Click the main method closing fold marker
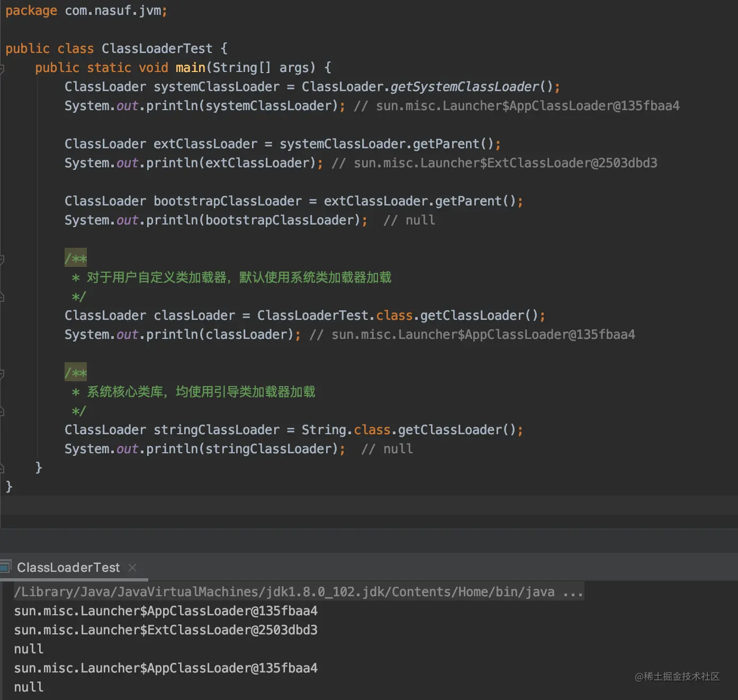The image size is (738, 700). 2,468
